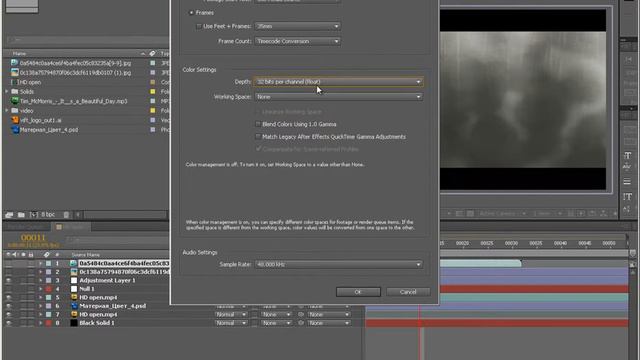
Task: Open the Use Feet + Frames format dropdown
Action: (297, 26)
